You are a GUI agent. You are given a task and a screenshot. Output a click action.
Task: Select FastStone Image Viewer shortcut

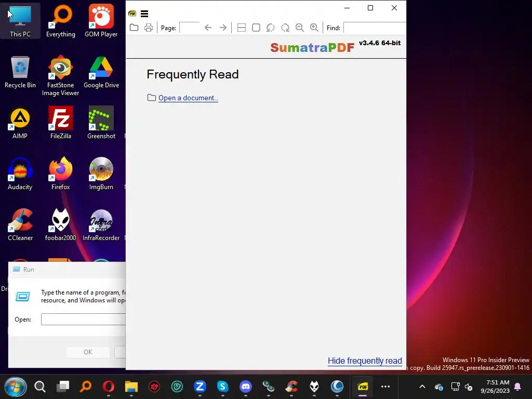pos(61,76)
